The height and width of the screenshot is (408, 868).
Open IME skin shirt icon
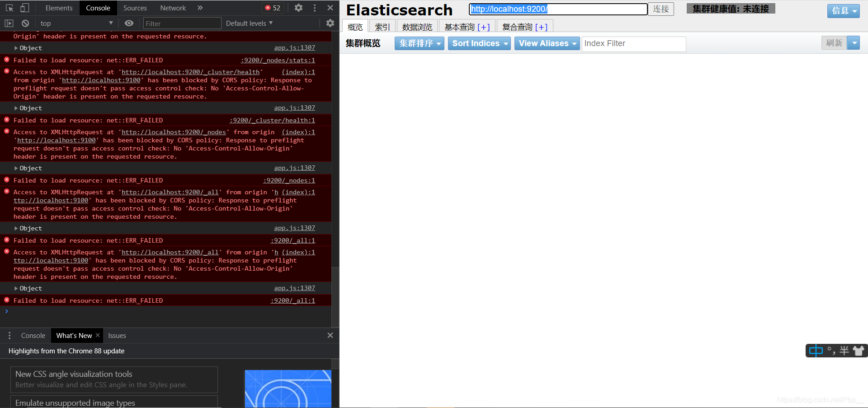click(x=859, y=351)
